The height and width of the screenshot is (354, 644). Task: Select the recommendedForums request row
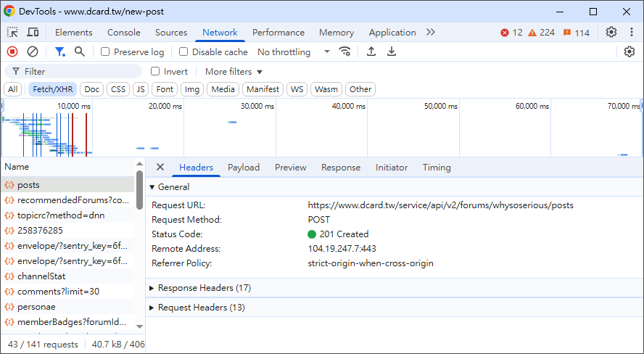point(67,200)
